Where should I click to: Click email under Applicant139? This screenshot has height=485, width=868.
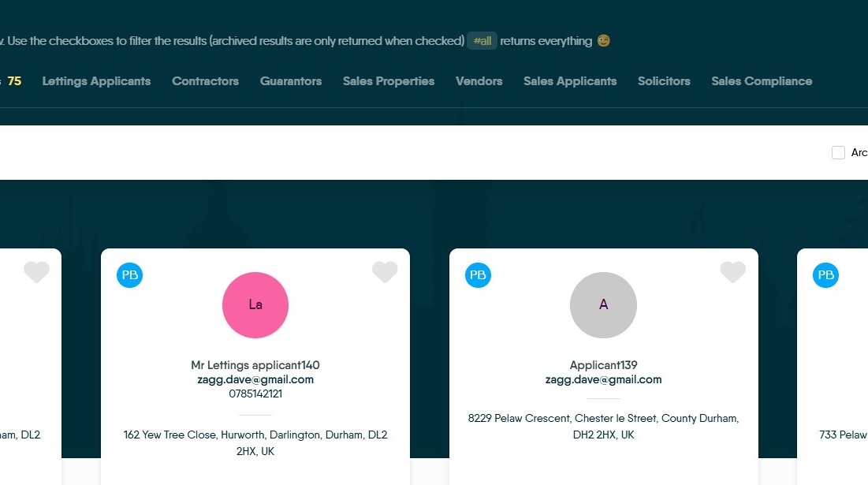tap(603, 379)
